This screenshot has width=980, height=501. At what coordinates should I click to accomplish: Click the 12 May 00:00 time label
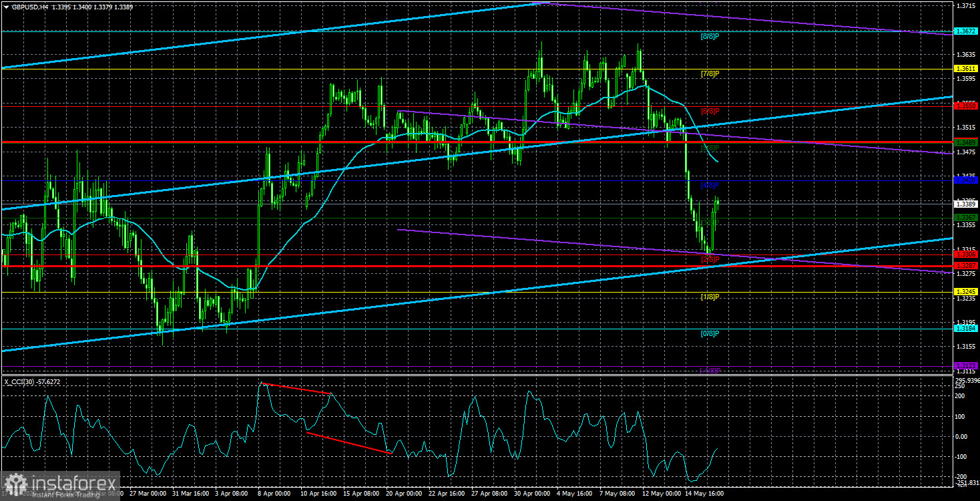[662, 495]
